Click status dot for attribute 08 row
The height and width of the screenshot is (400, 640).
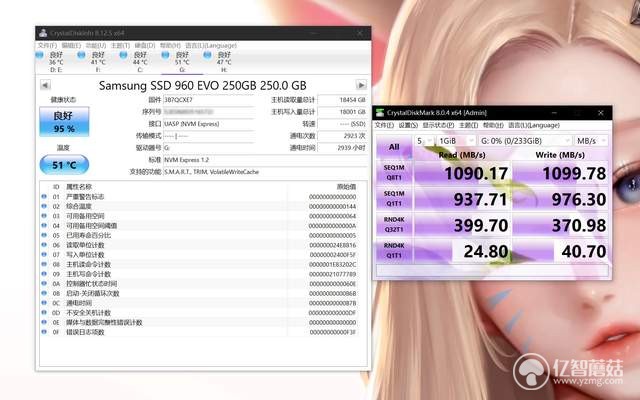click(44, 264)
